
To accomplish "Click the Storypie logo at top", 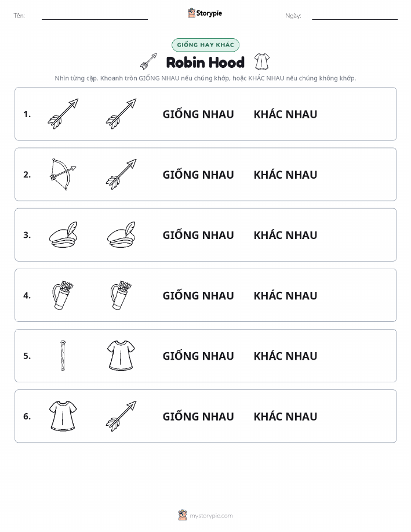I will 205,13.
